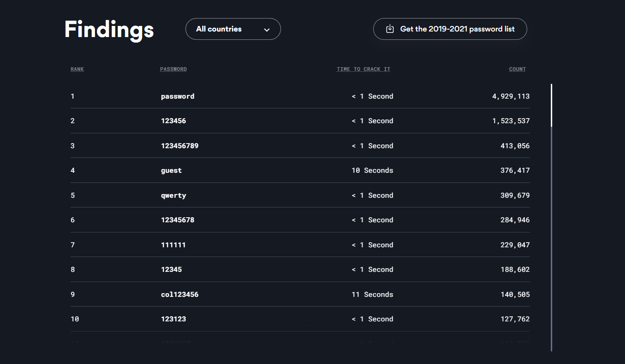The height and width of the screenshot is (364, 625).
Task: Click the chevron arrow in countries selector
Action: click(x=267, y=30)
